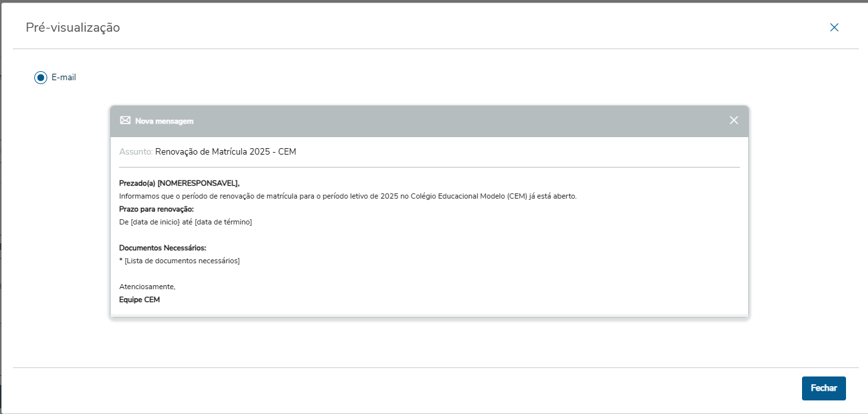Click the 'Atenciosamente,' closing line
The height and width of the screenshot is (414, 868).
(x=147, y=287)
